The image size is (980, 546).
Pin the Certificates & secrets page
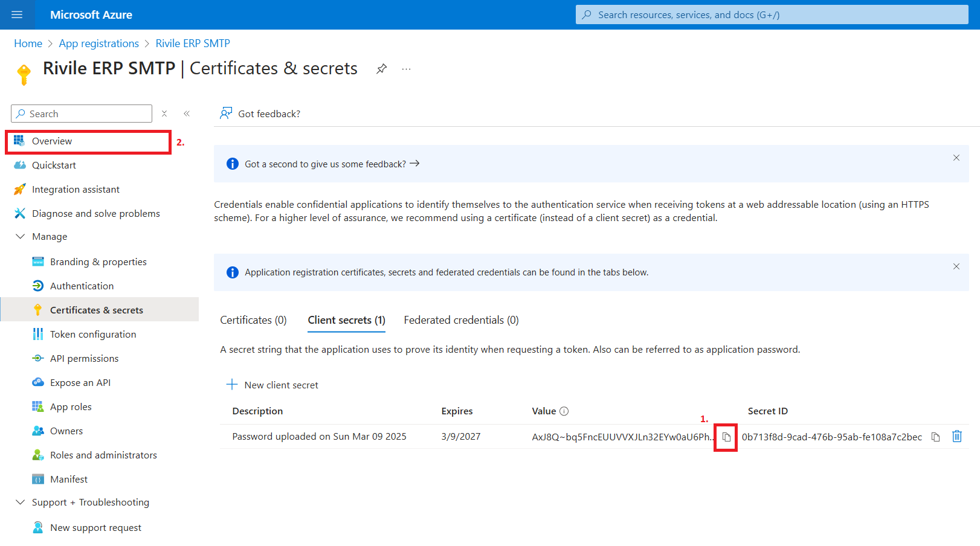pyautogui.click(x=381, y=69)
